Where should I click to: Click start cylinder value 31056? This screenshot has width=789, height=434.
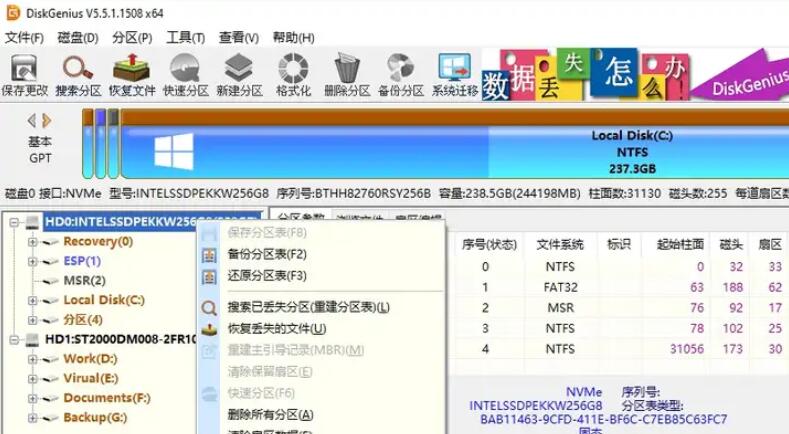687,349
